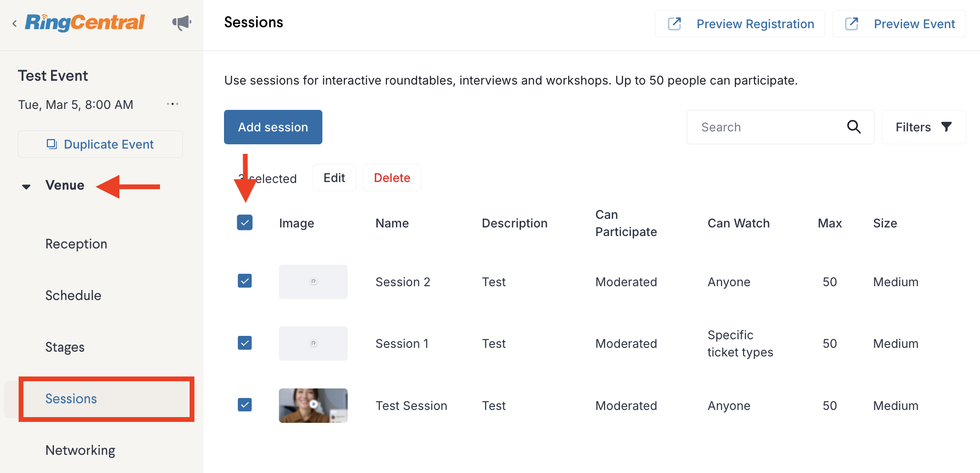The height and width of the screenshot is (473, 980).
Task: Open the Test Session thumbnail image
Action: (x=313, y=406)
